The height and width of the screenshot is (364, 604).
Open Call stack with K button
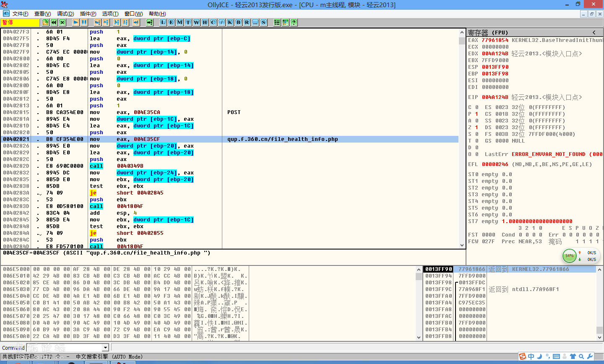(230, 22)
